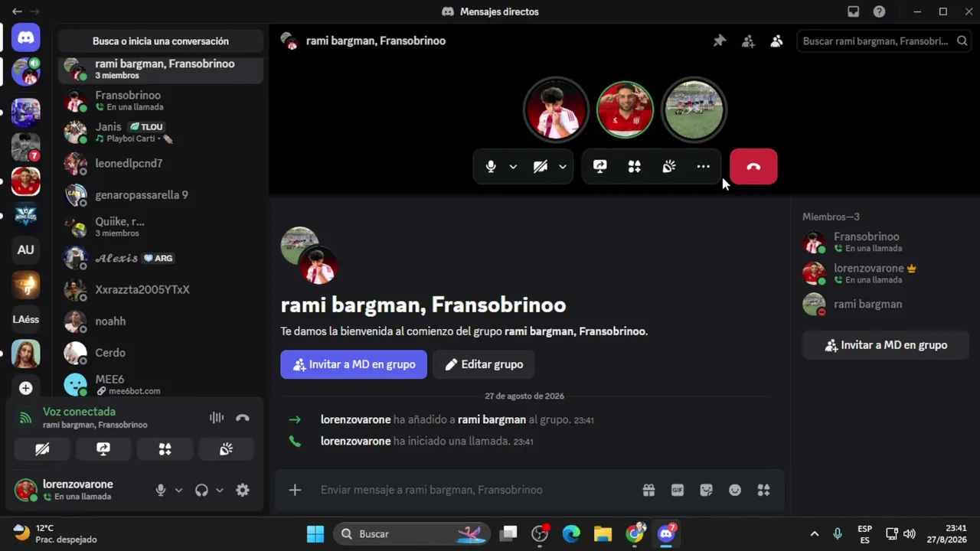Screen dimensions: 980x551
Task: Add a server with the plus icon
Action: pos(26,388)
